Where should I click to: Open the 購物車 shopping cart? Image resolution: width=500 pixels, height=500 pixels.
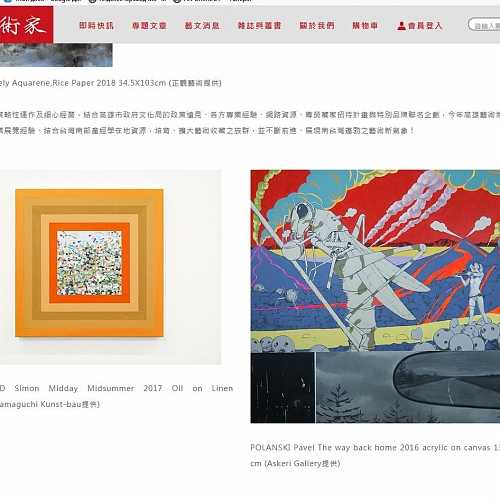365,26
